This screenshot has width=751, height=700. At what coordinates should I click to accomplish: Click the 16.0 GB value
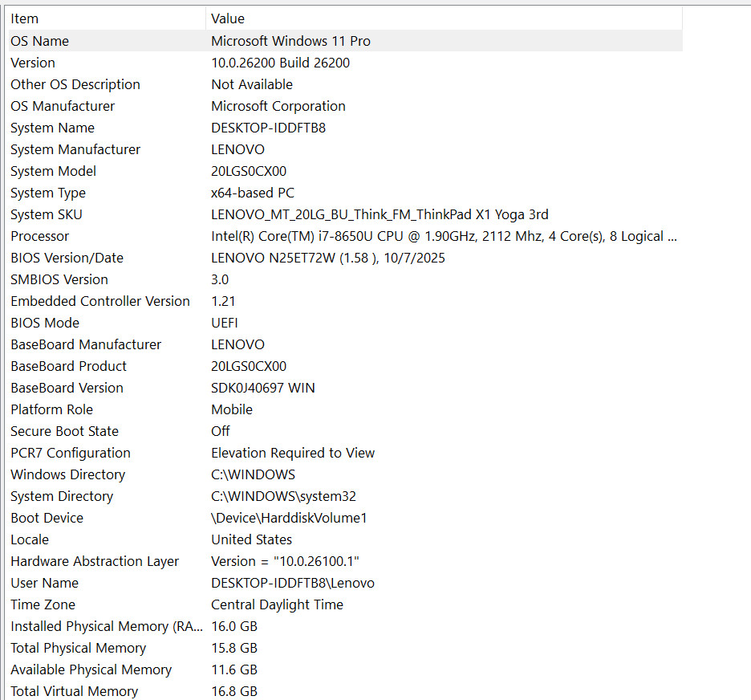234,626
